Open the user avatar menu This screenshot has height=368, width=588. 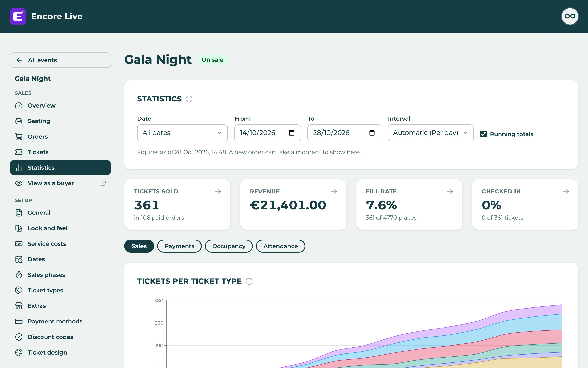click(x=570, y=16)
